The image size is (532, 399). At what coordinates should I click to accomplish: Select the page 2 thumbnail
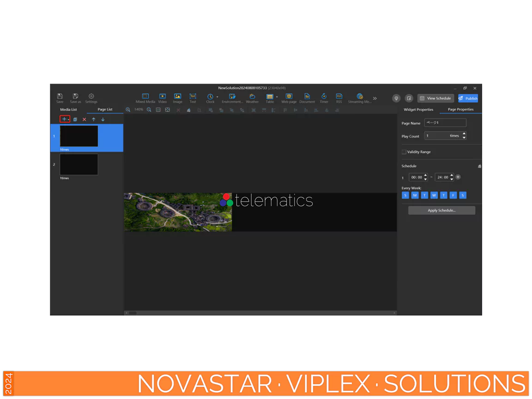point(79,164)
